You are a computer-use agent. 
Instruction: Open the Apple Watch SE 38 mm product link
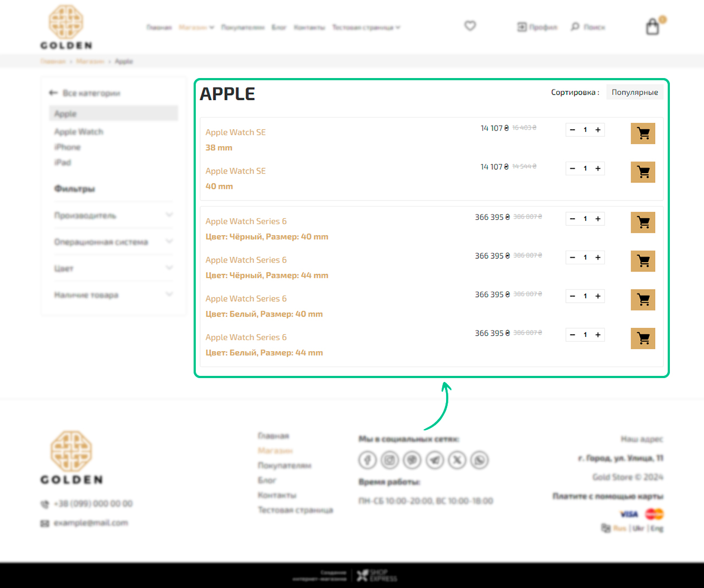235,132
